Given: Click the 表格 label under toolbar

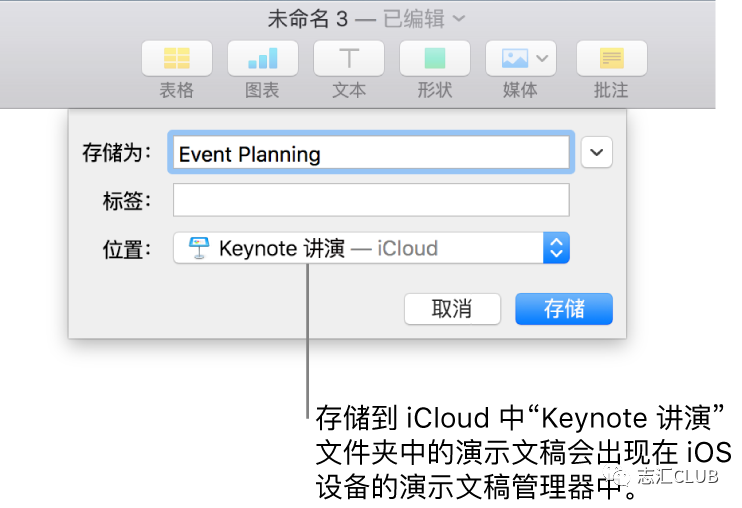Looking at the screenshot, I should click(176, 90).
